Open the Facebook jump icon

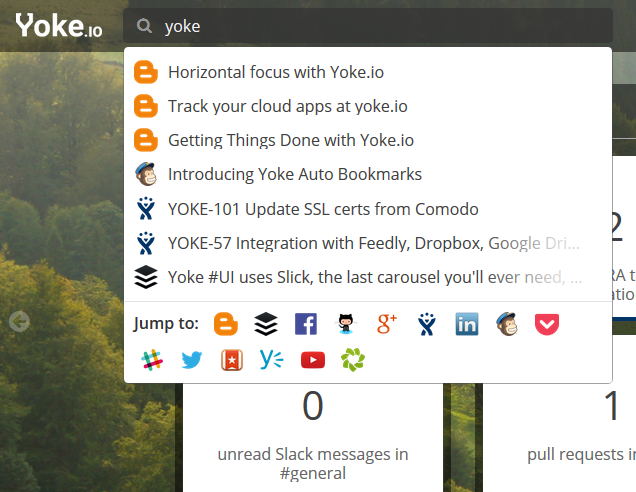click(x=306, y=324)
